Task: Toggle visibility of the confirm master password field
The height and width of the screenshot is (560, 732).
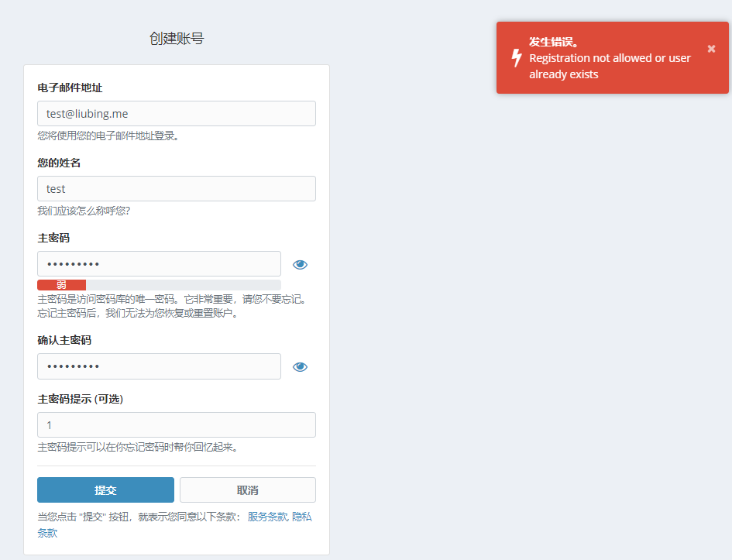Action: coord(300,367)
